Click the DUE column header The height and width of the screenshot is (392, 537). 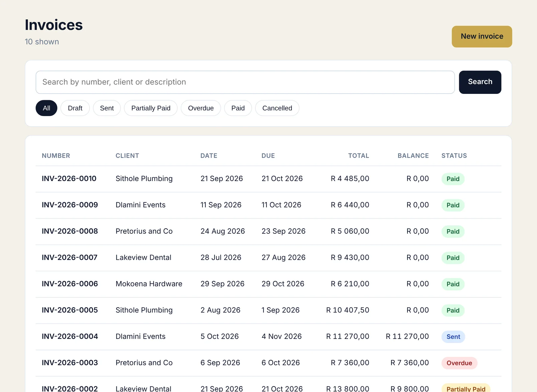[x=268, y=156]
